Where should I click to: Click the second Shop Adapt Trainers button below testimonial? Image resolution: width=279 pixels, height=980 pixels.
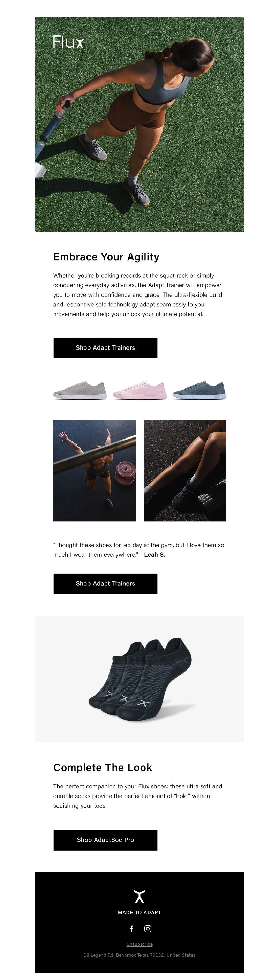pyautogui.click(x=105, y=584)
